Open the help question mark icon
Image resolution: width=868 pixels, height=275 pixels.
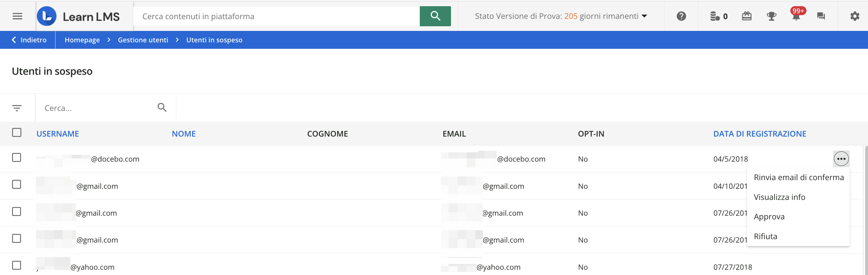(681, 16)
